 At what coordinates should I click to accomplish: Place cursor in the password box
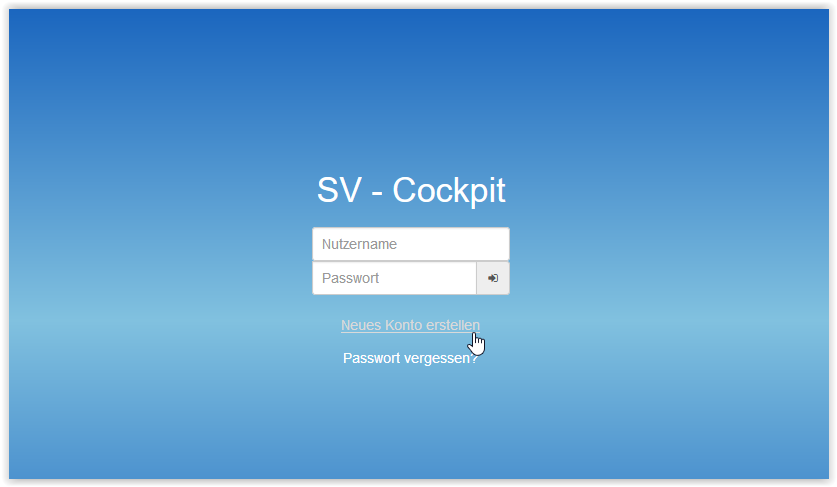point(394,278)
